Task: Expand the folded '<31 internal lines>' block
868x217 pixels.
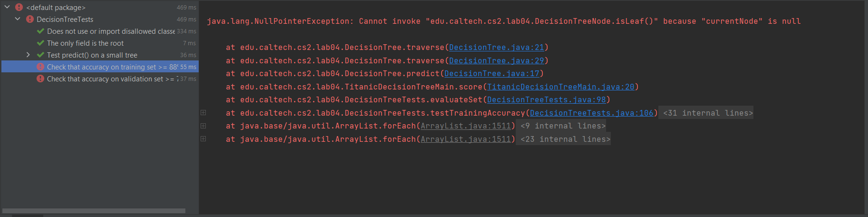Action: click(x=708, y=113)
